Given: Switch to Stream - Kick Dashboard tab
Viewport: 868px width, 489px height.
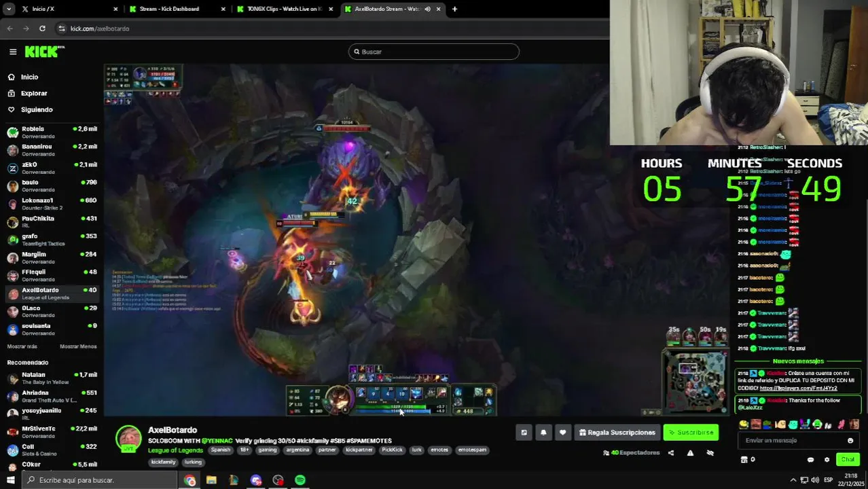Looking at the screenshot, I should (173, 9).
